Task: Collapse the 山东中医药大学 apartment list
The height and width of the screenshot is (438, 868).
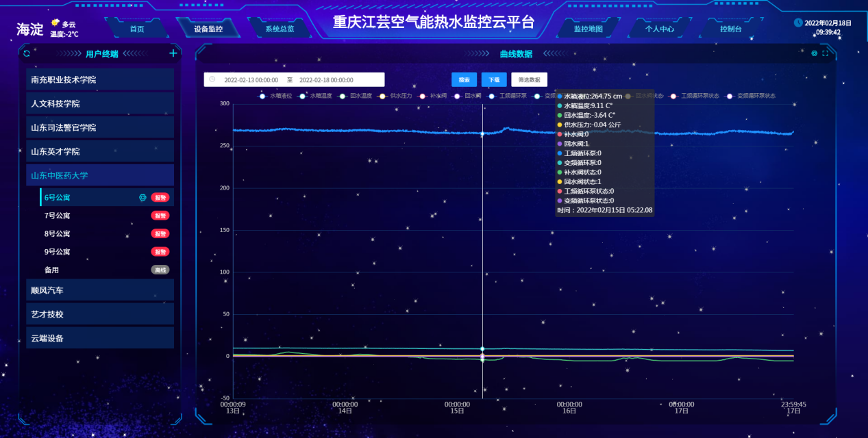Action: [x=99, y=175]
